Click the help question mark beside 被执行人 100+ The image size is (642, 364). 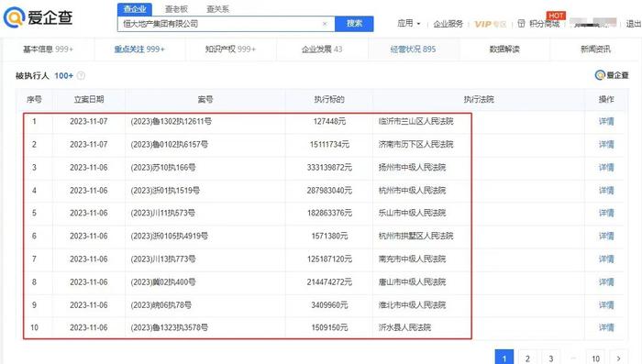[81, 75]
